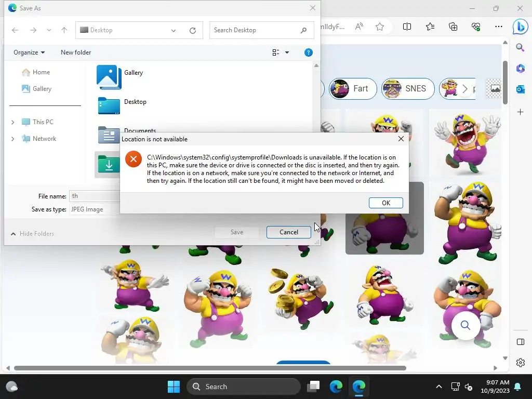This screenshot has width=532, height=399.
Task: Click the Edge page vertical scrollbar thumb
Action: [505, 83]
